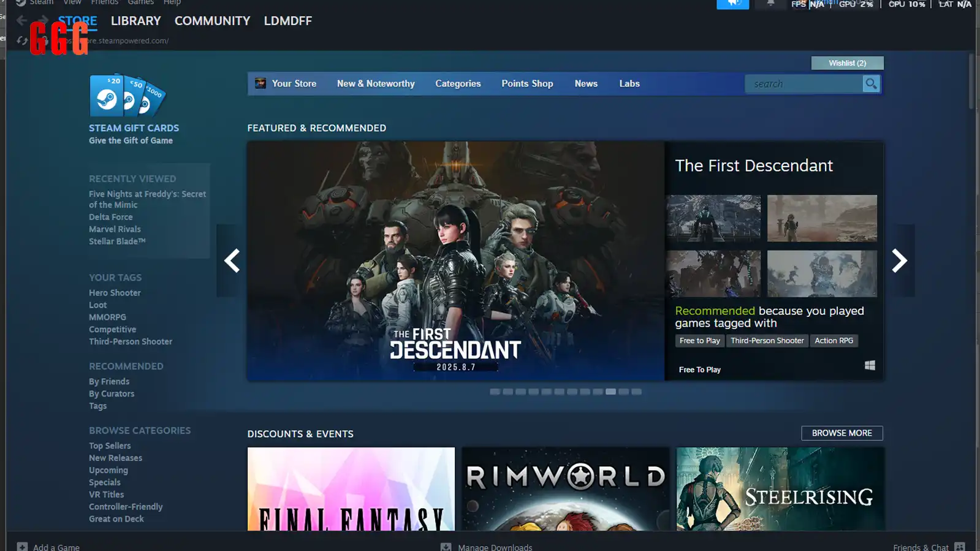The image size is (980, 551).
Task: Open the Help menu
Action: click(172, 2)
